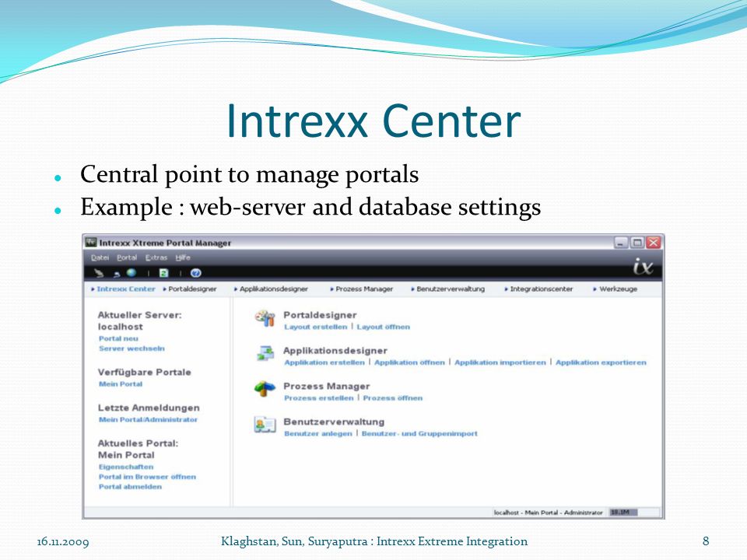Open the Hilfe menu
Viewport: 747px width, 560px height.
(183, 257)
